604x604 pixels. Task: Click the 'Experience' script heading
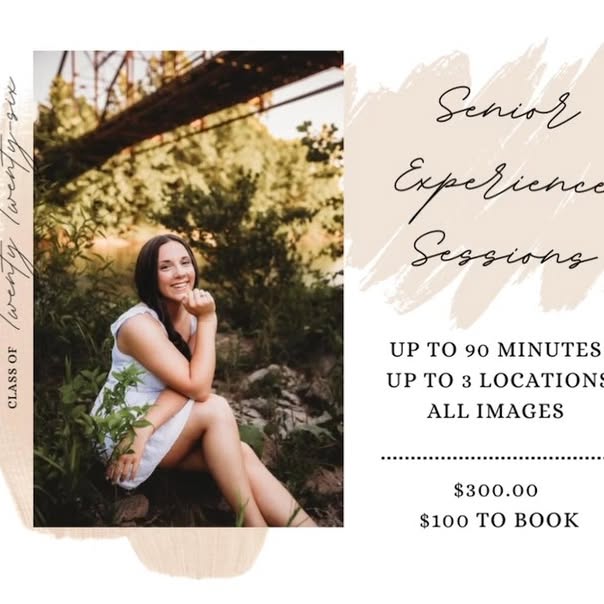(499, 186)
